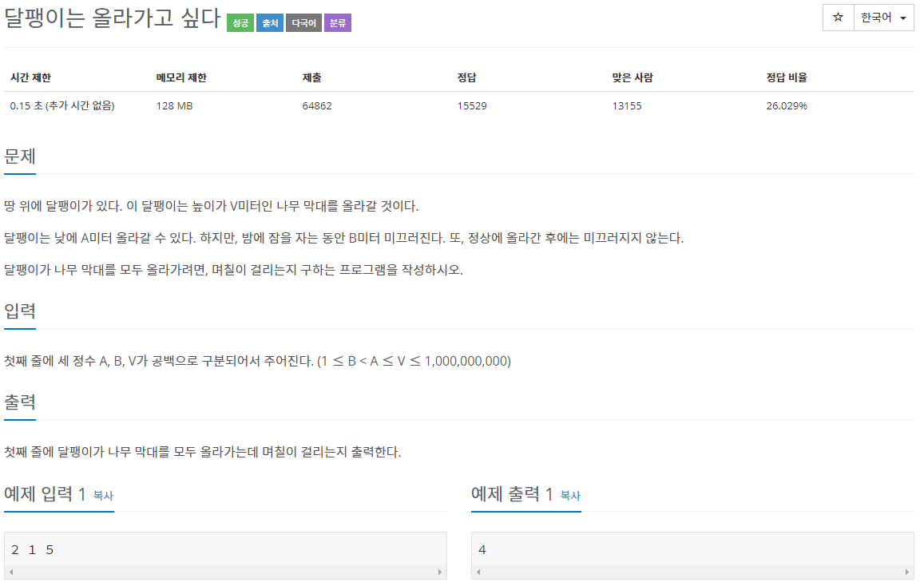Click the memory limit value 128 MB
Screen dimensions: 924x586
pyautogui.click(x=174, y=106)
